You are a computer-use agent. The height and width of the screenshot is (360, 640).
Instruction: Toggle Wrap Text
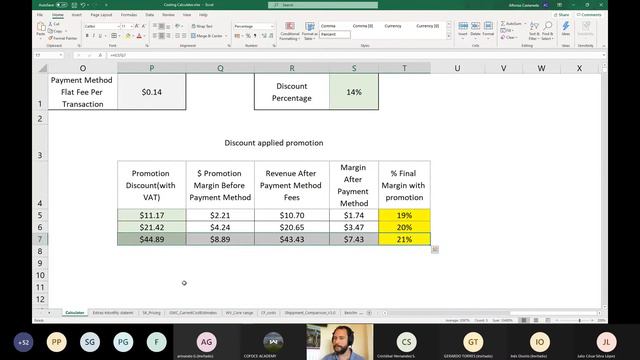[x=202, y=26]
